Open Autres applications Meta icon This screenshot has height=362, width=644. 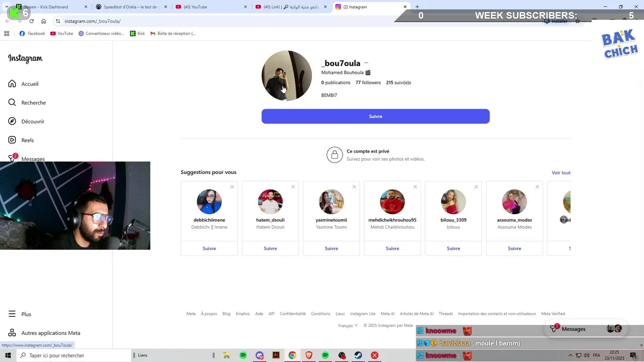pyautogui.click(x=12, y=333)
